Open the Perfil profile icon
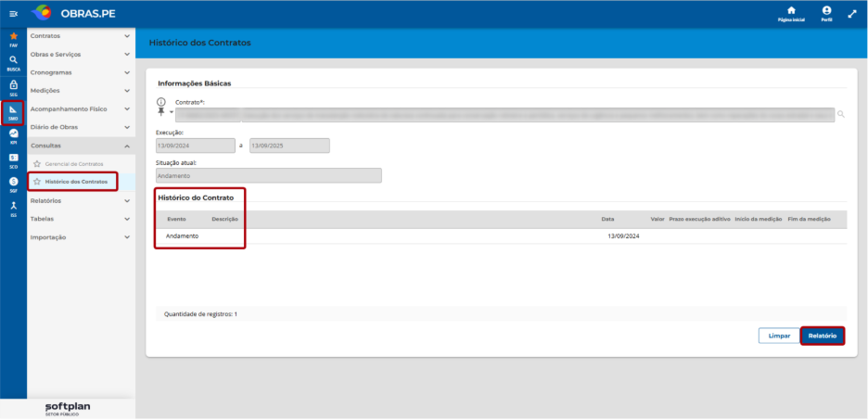The height and width of the screenshot is (420, 868). pos(826,14)
